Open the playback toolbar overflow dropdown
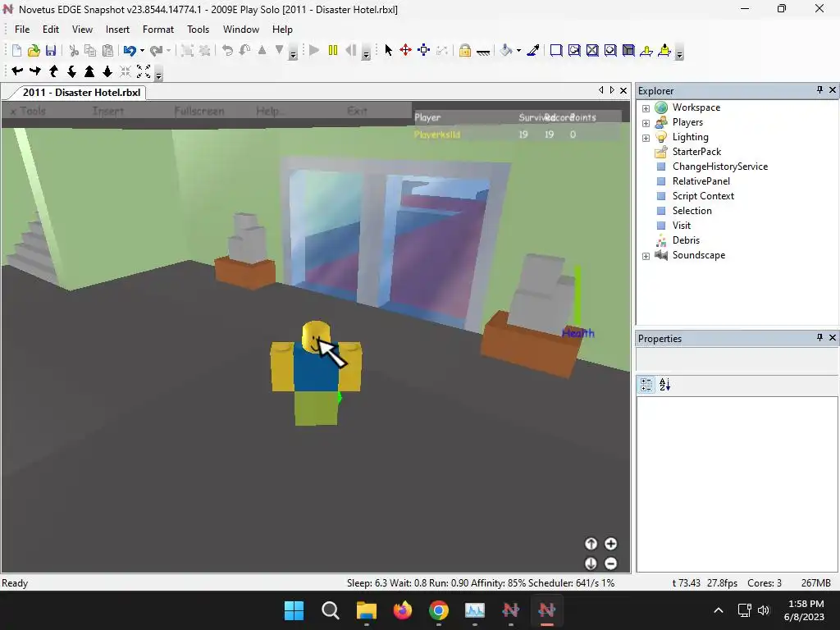The width and height of the screenshot is (840, 630). coord(367,53)
